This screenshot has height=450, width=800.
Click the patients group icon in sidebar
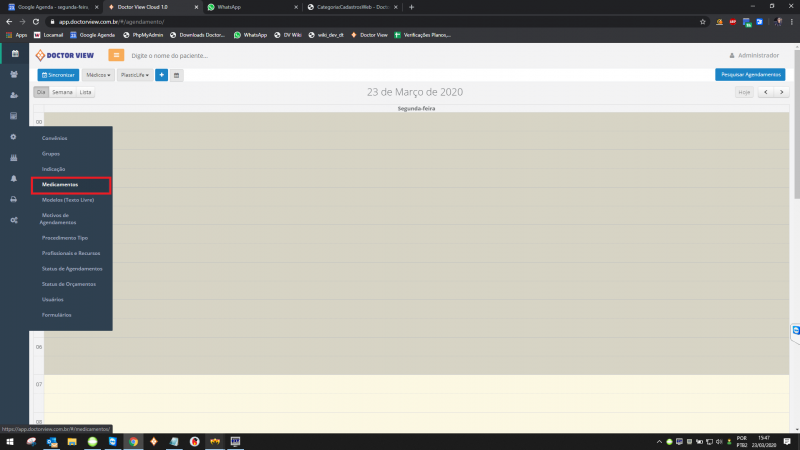(x=14, y=74)
